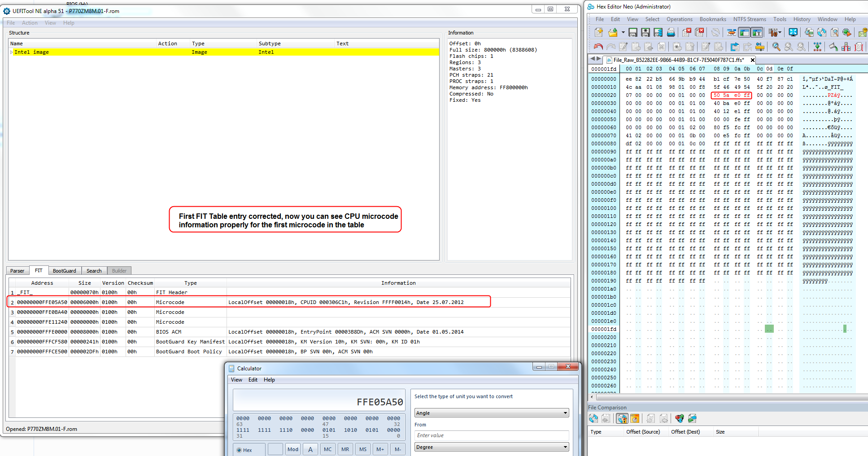Open Bookmarks menu in Hex Editor Neo
Viewport: 868px width, 456px height.
tap(713, 19)
